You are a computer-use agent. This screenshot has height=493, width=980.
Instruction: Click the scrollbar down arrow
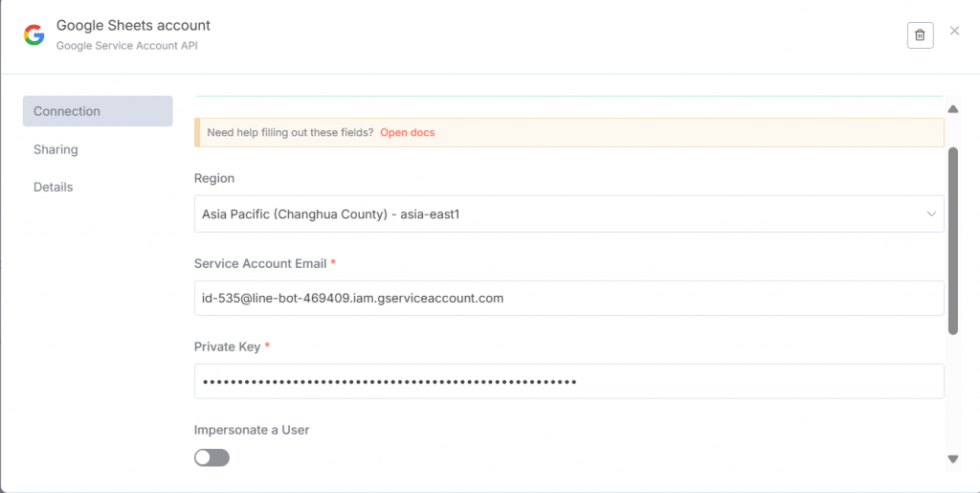953,459
